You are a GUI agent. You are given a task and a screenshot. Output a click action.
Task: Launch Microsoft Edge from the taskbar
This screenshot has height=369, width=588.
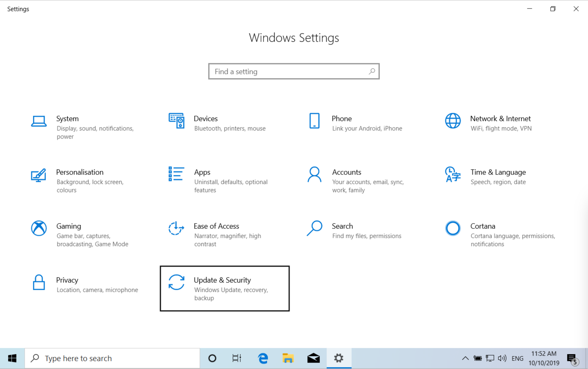(263, 358)
